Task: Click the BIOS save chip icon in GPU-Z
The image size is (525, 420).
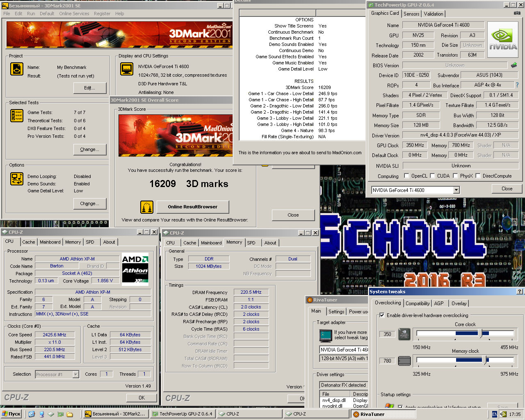Action: [514, 65]
